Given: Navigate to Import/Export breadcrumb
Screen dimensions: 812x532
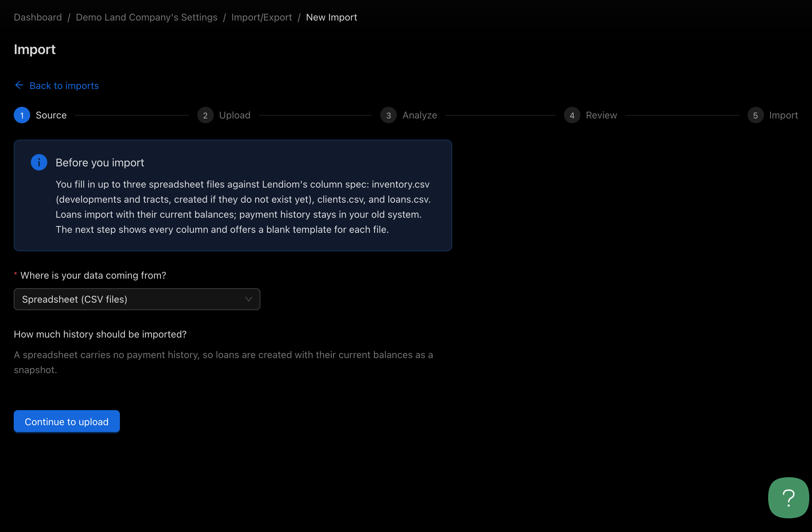Looking at the screenshot, I should [x=262, y=17].
